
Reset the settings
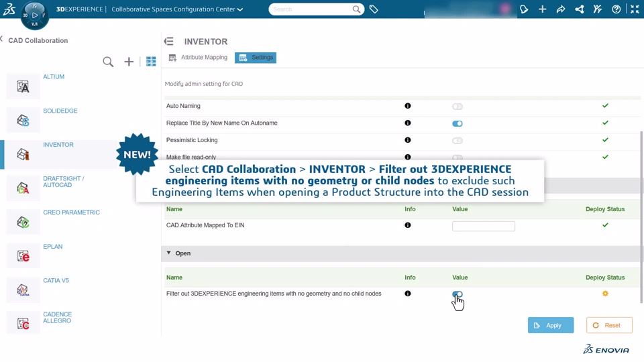[x=610, y=325]
